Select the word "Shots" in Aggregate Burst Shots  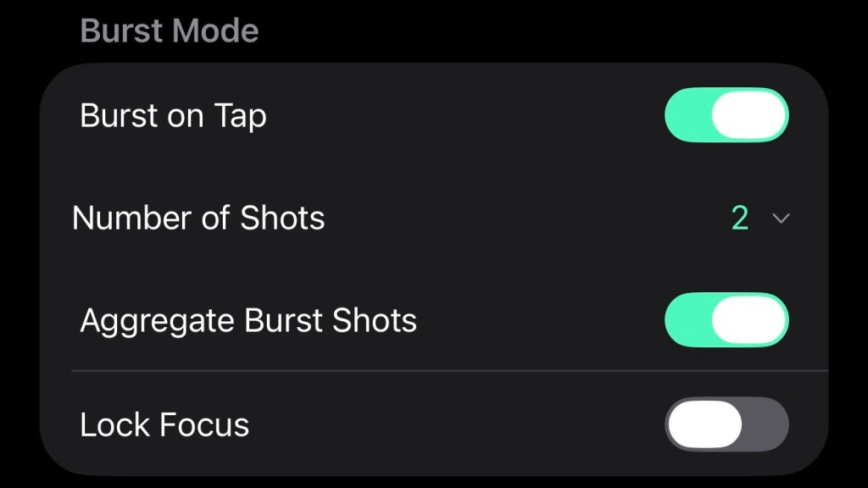[374, 321]
